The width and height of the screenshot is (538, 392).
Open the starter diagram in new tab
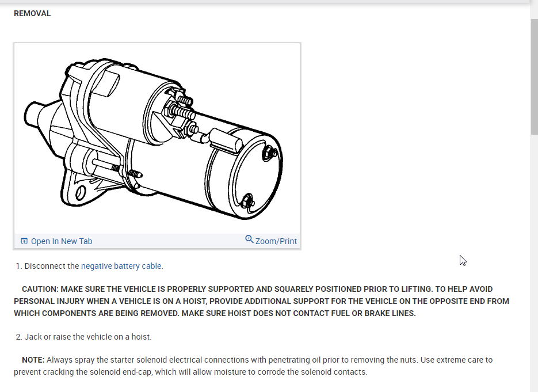pos(62,241)
